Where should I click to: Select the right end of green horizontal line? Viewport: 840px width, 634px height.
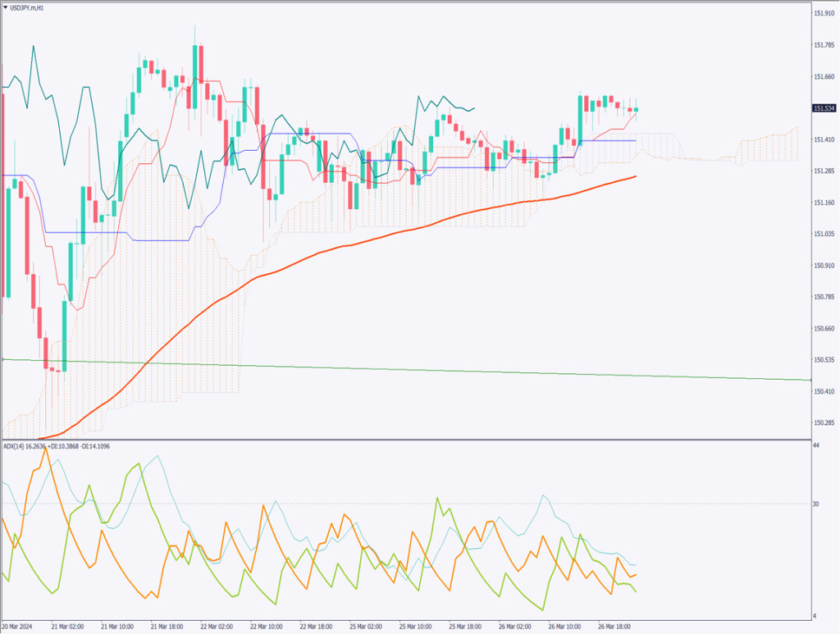click(809, 380)
